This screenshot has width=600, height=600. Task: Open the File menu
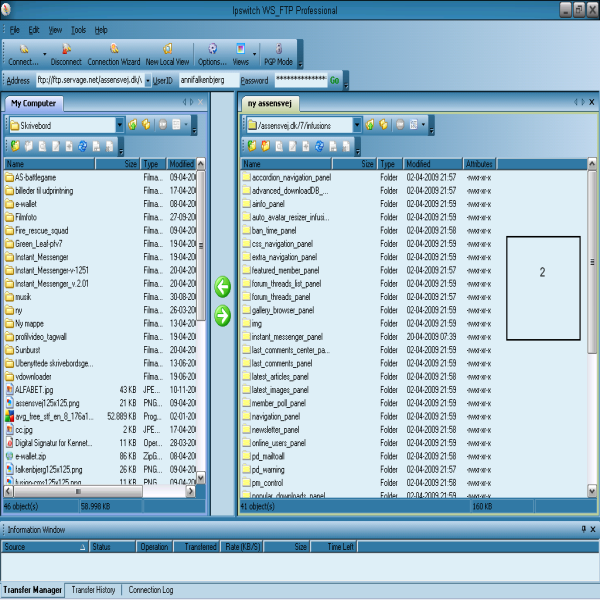pos(15,30)
